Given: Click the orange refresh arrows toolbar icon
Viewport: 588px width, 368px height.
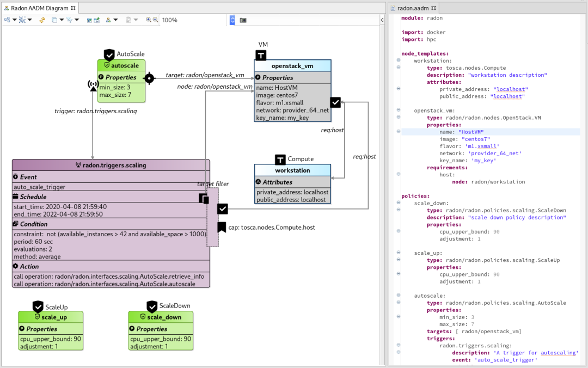Looking at the screenshot, I should tap(42, 20).
